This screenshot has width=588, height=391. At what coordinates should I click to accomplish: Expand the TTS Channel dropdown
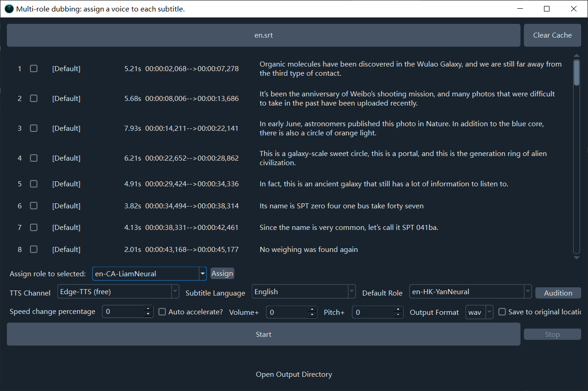click(x=175, y=291)
